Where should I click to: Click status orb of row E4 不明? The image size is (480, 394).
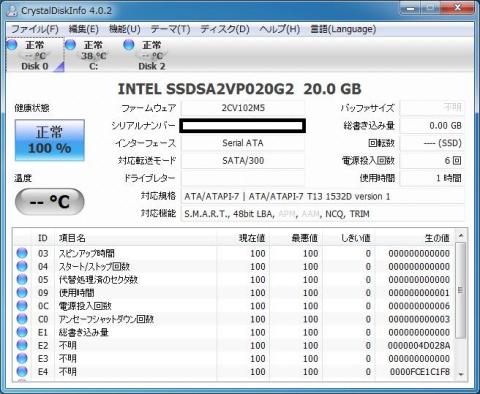click(x=22, y=371)
